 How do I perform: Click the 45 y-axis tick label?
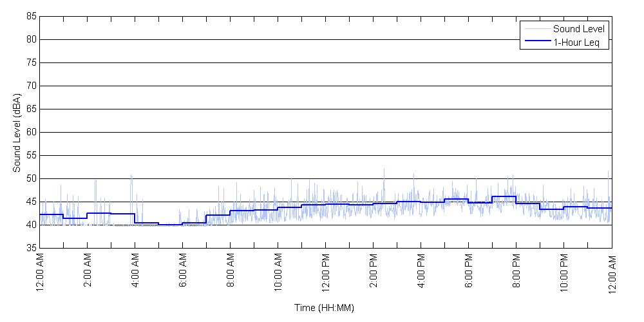pos(31,202)
